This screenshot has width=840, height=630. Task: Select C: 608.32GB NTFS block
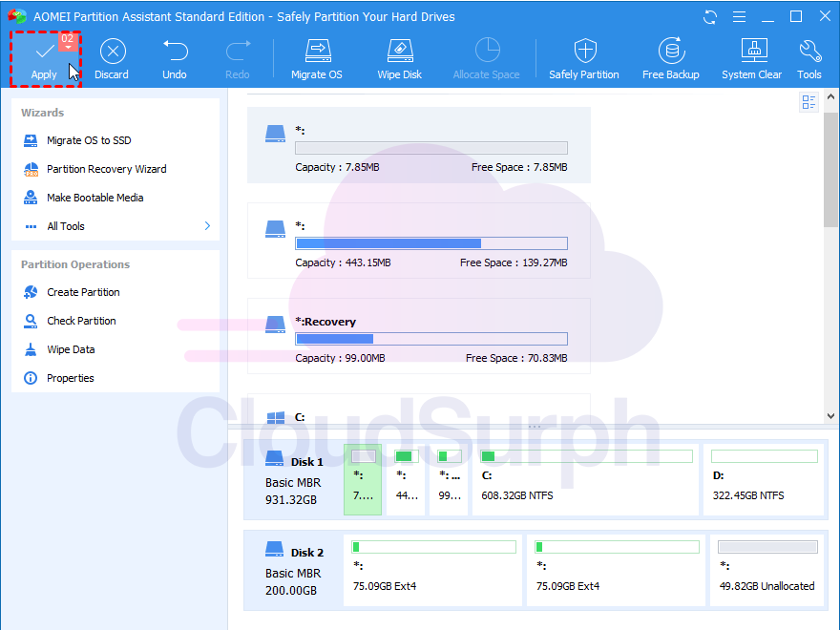tap(585, 479)
